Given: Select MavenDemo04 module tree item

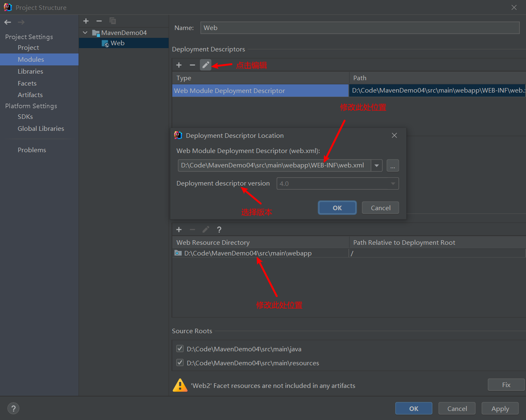Looking at the screenshot, I should pyautogui.click(x=124, y=32).
